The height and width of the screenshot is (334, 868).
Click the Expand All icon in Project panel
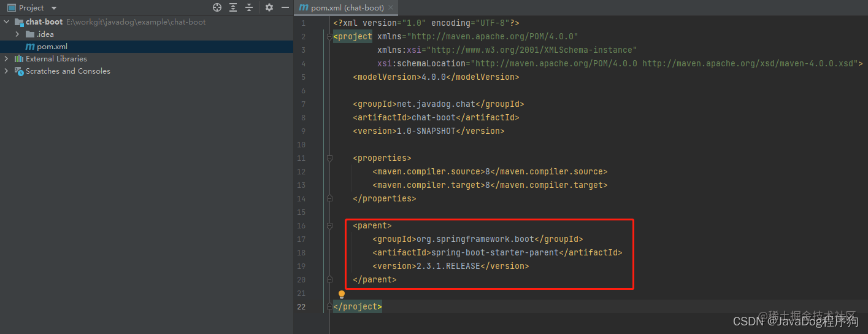pyautogui.click(x=233, y=7)
